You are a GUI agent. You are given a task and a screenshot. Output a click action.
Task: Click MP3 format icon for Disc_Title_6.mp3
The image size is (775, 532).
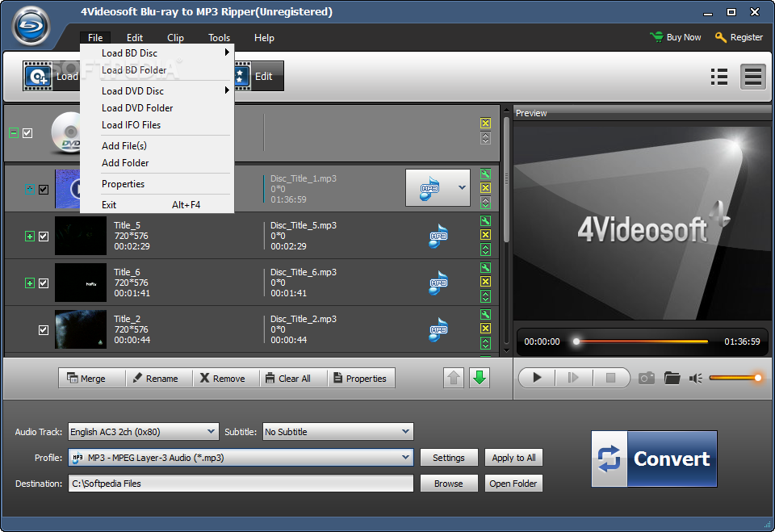tap(438, 283)
